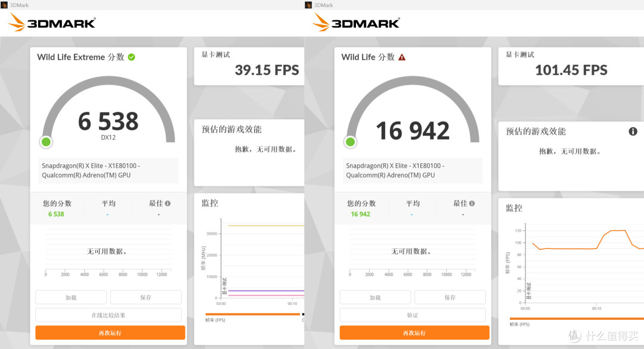
Task: Click 3DMark title bar icon of right window
Action: [x=308, y=5]
